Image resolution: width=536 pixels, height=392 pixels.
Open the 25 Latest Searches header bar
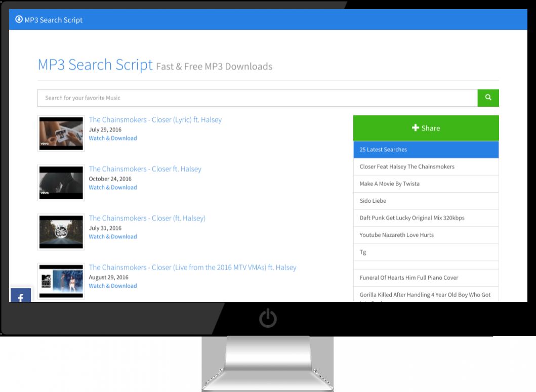pyautogui.click(x=426, y=149)
